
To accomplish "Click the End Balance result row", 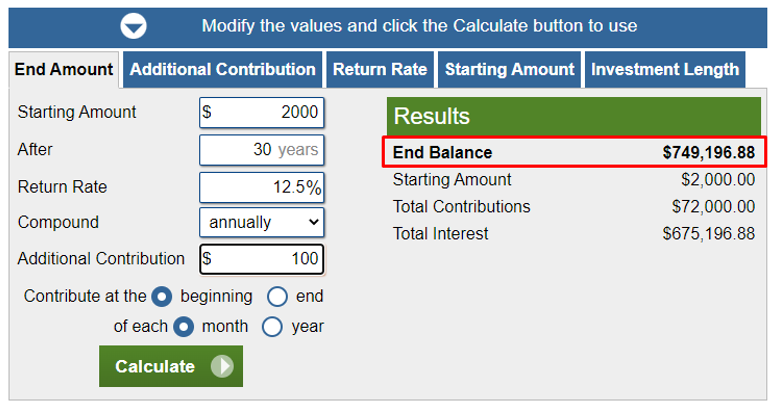I will coord(574,152).
